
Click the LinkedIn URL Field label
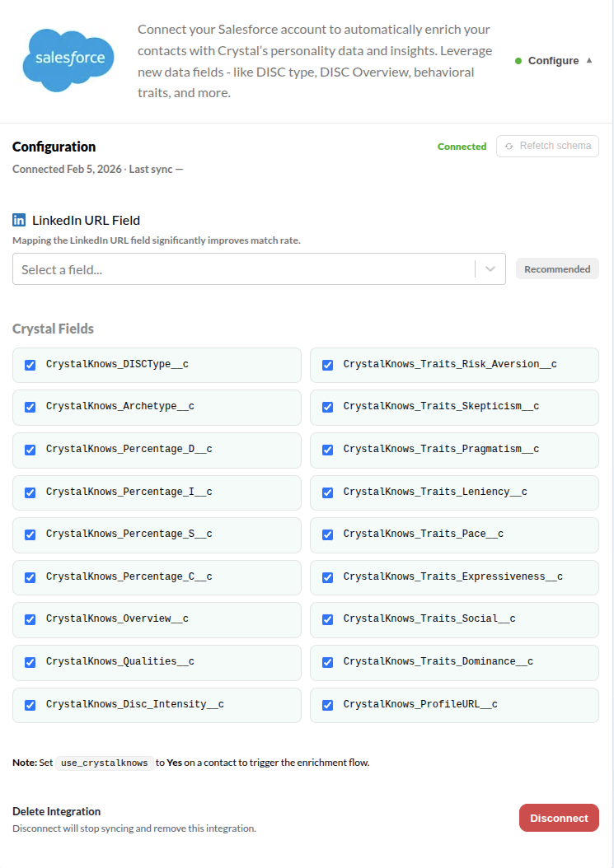point(86,221)
